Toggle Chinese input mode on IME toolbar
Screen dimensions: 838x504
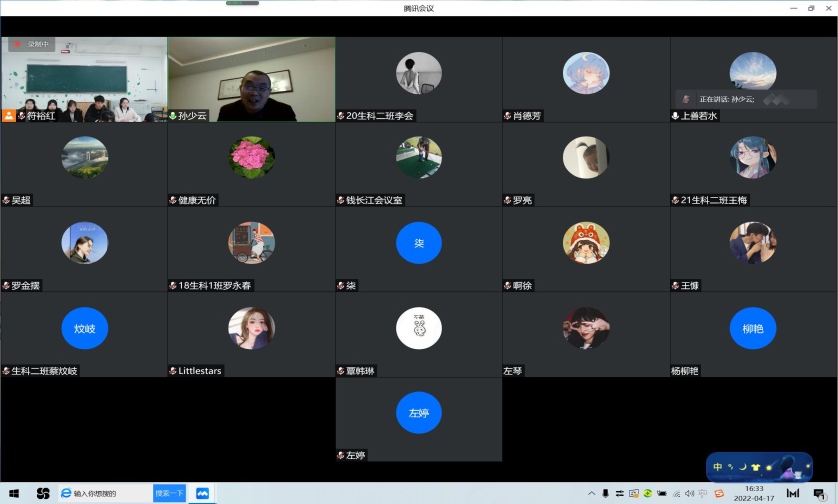pos(718,467)
